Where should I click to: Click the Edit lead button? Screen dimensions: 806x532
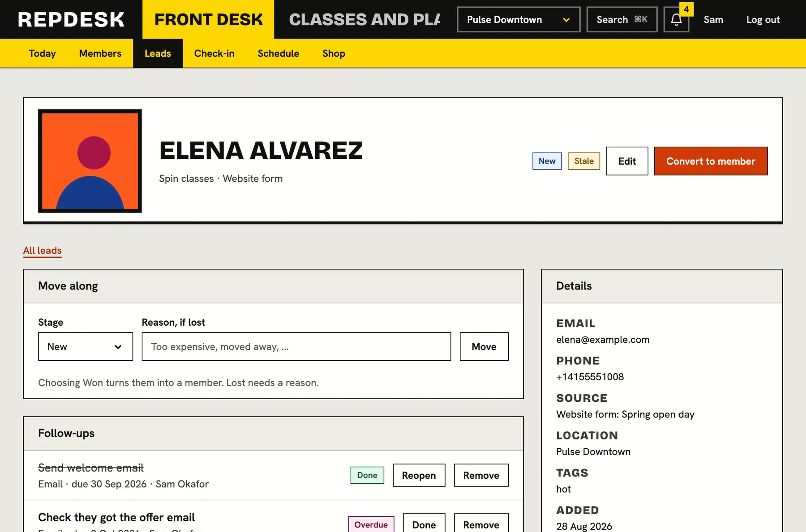click(627, 161)
